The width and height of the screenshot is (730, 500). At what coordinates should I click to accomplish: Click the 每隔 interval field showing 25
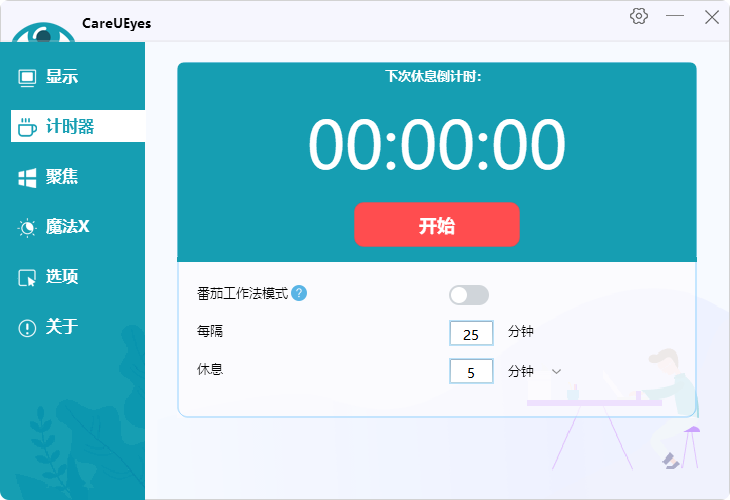471,333
